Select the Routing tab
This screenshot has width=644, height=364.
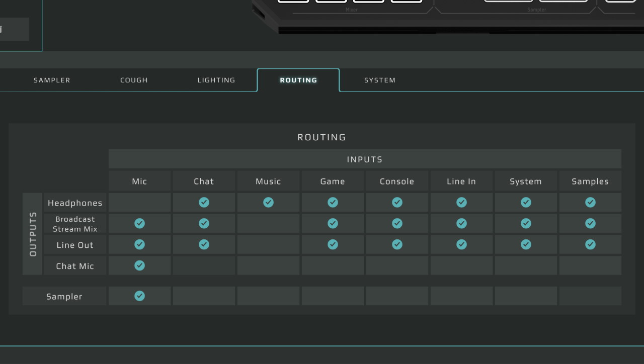tap(298, 80)
